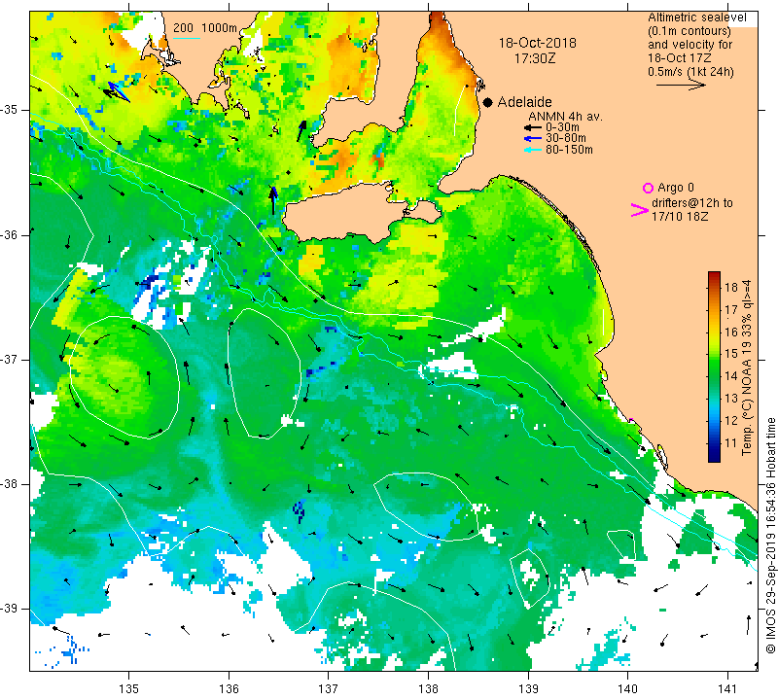Click the black 0-30m legend arrow
Screen dimensions: 778x700
(533, 128)
